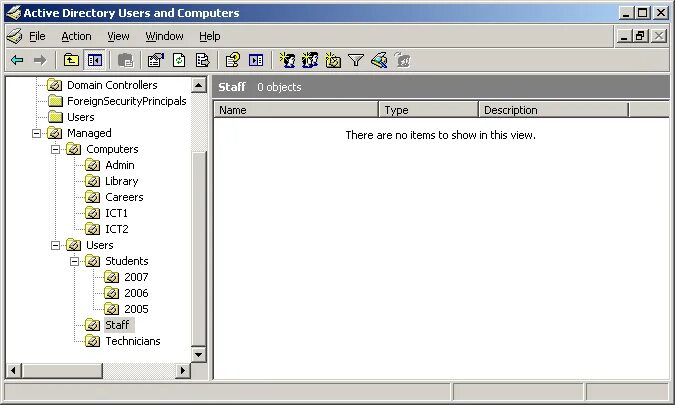This screenshot has height=405, width=675.
Task: Collapse the Students organizational unit
Action: (74, 261)
